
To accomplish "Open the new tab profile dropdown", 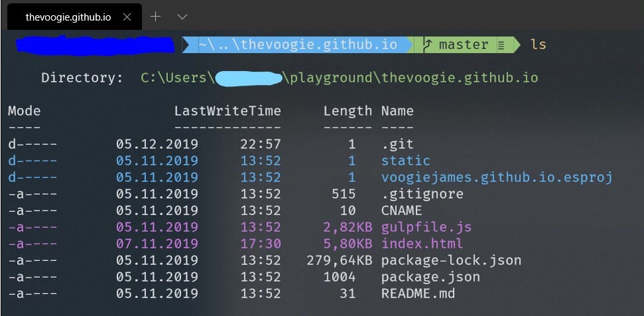I will click(182, 17).
